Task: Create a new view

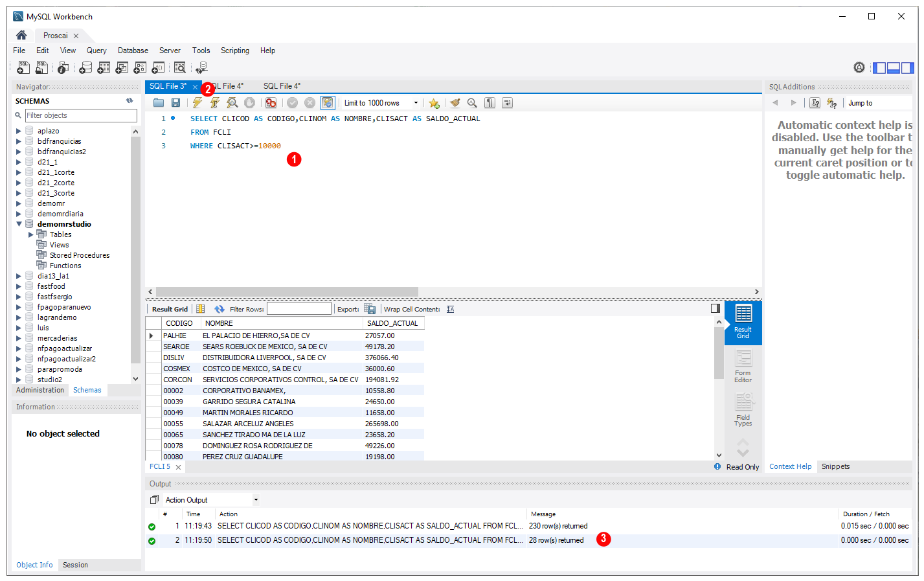Action: [x=122, y=67]
